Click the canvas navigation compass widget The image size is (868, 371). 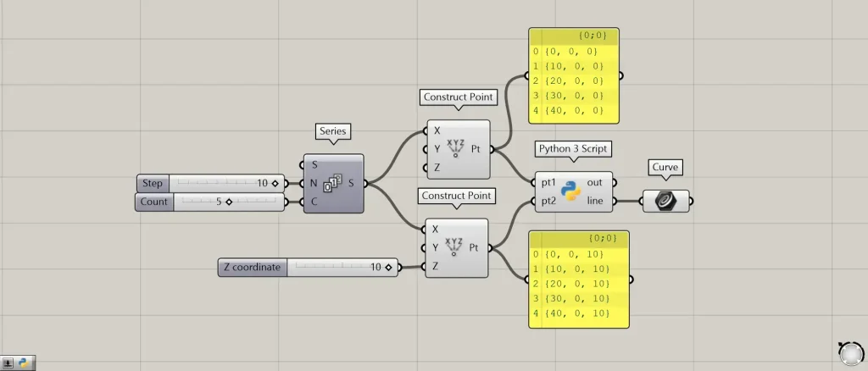pyautogui.click(x=850, y=353)
